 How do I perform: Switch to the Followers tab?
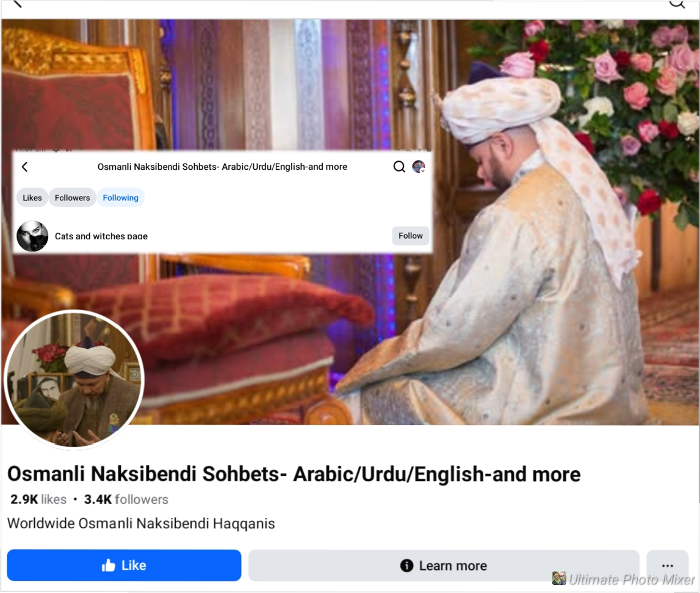pos(73,197)
